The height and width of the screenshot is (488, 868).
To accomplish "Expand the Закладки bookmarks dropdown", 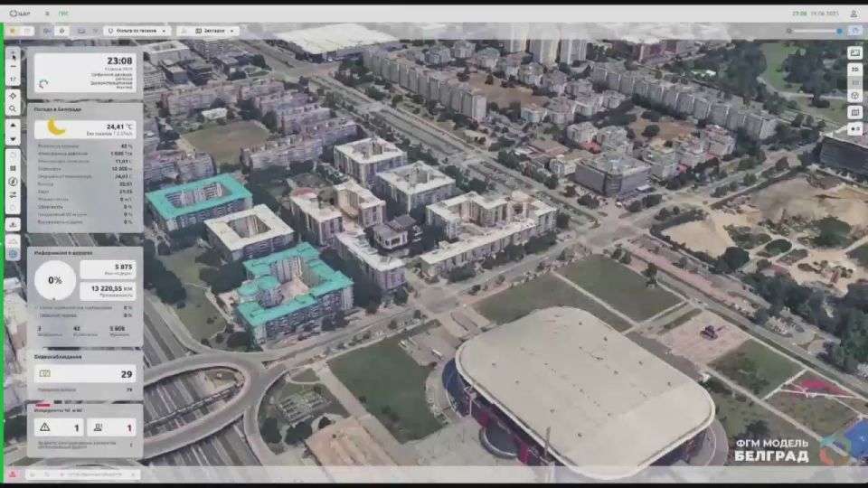I will tap(208, 31).
